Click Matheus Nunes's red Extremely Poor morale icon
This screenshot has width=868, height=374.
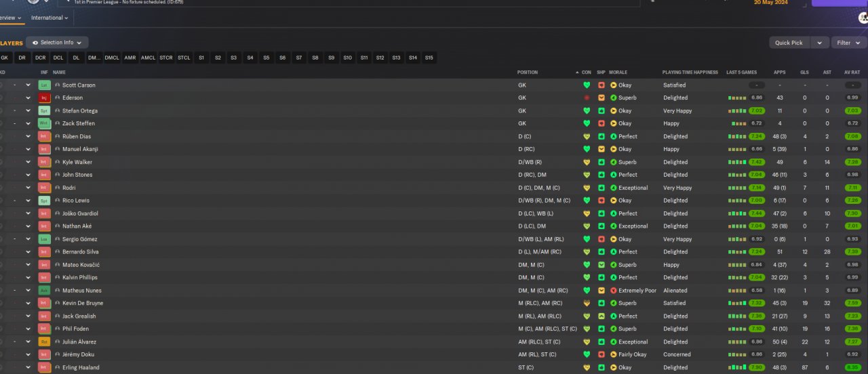(614, 291)
